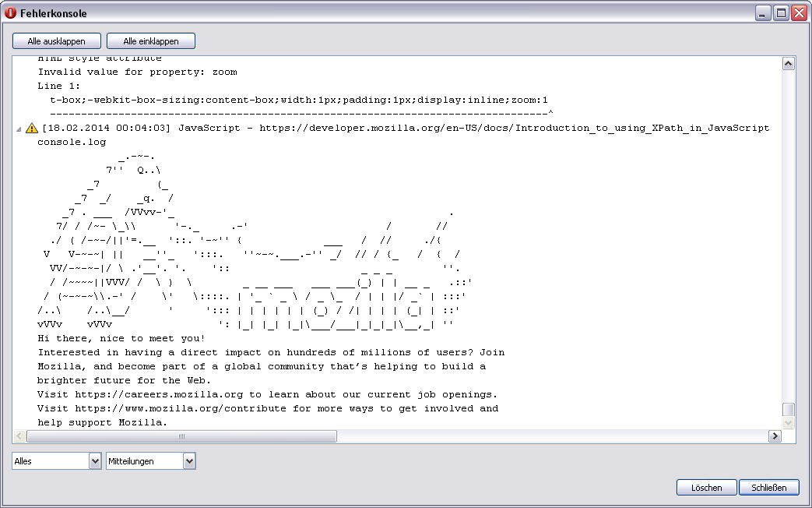This screenshot has height=508, width=812.
Task: Clear the console with 'Löschen'
Action: [x=706, y=488]
